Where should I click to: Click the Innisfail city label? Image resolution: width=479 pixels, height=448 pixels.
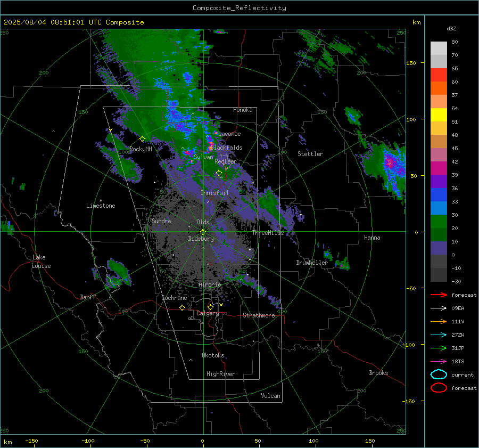point(214,193)
